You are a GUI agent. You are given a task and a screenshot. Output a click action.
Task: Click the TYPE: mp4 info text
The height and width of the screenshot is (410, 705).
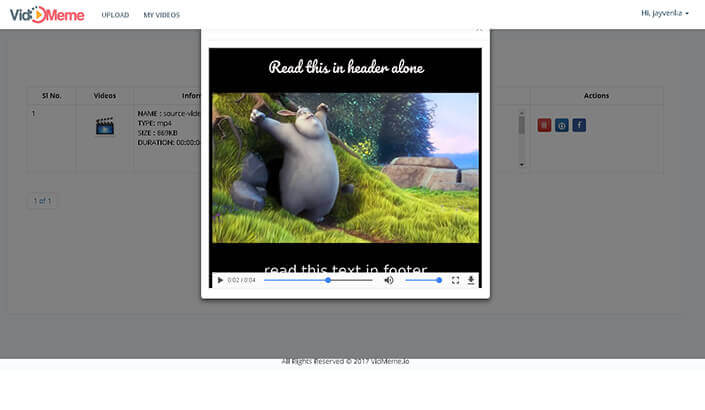click(x=155, y=123)
